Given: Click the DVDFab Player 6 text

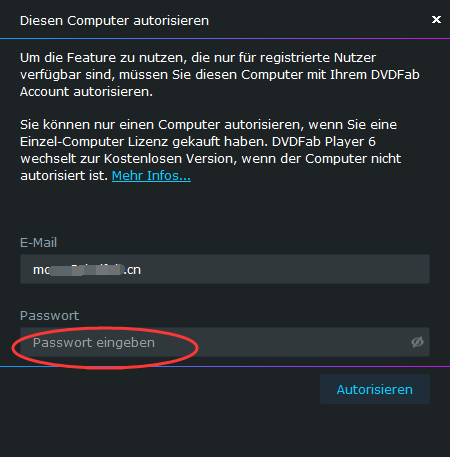Looking at the screenshot, I should pyautogui.click(x=324, y=142).
